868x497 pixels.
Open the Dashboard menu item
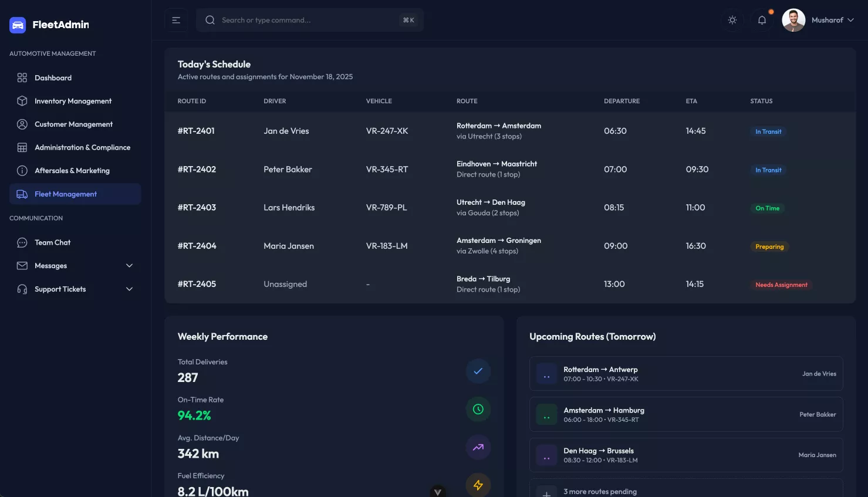click(53, 78)
